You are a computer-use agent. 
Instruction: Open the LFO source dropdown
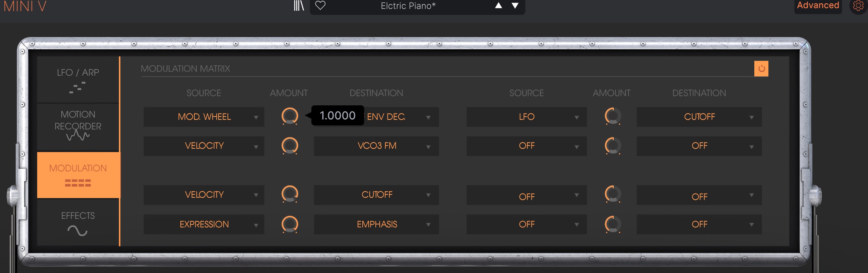tap(527, 117)
